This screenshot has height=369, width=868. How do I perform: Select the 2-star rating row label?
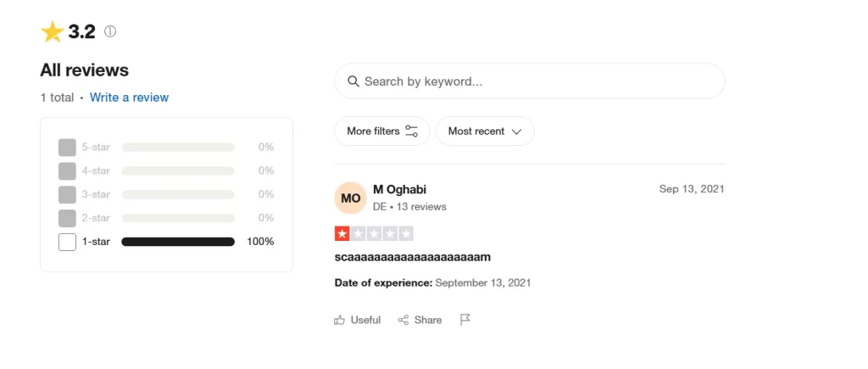(x=96, y=218)
